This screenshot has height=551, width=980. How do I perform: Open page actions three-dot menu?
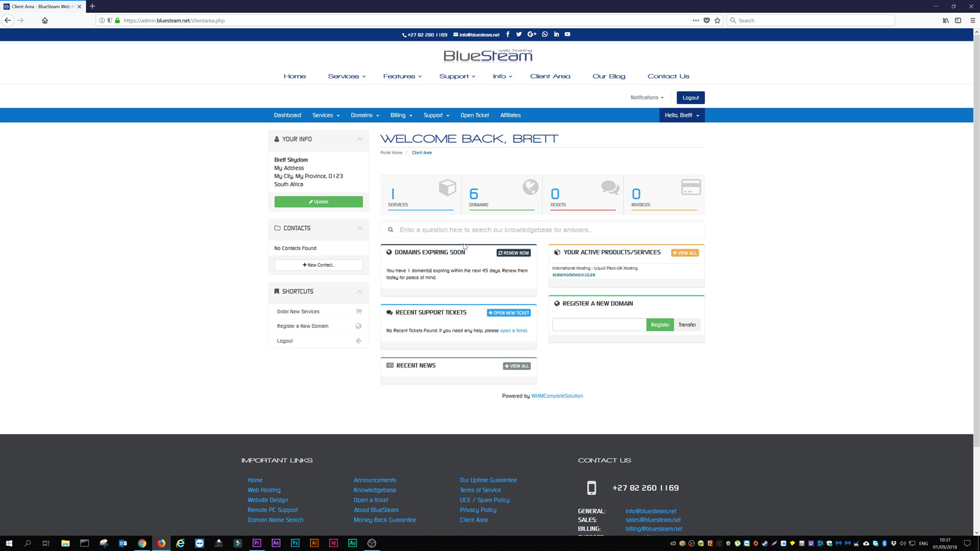click(695, 20)
